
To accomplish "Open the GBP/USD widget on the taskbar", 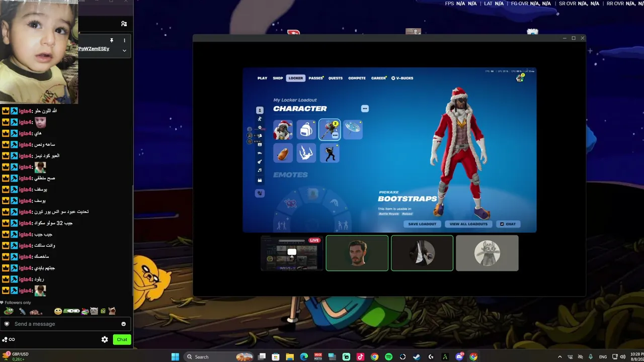I will pos(15,356).
